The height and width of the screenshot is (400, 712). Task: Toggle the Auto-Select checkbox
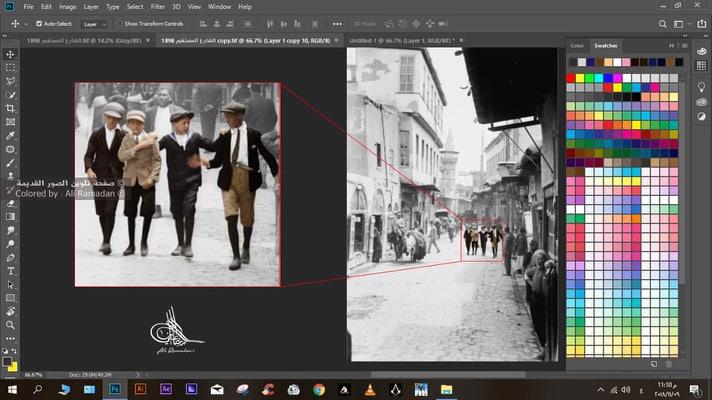pos(39,23)
